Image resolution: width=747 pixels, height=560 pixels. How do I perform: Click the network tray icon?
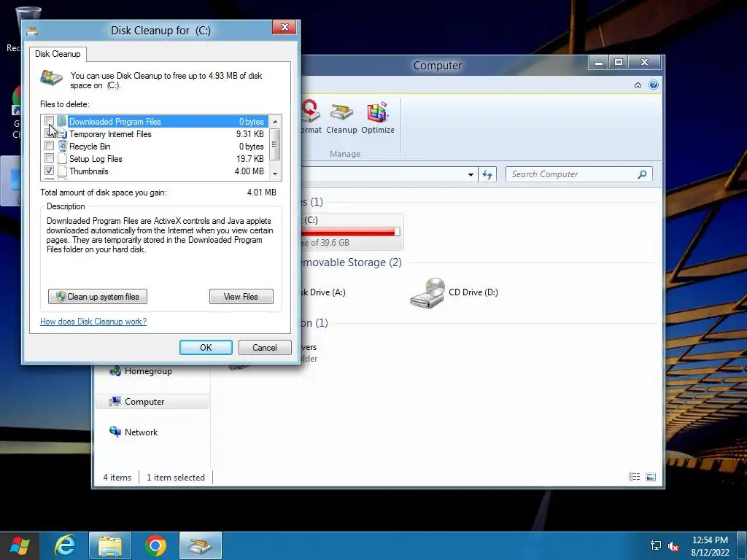pos(656,545)
